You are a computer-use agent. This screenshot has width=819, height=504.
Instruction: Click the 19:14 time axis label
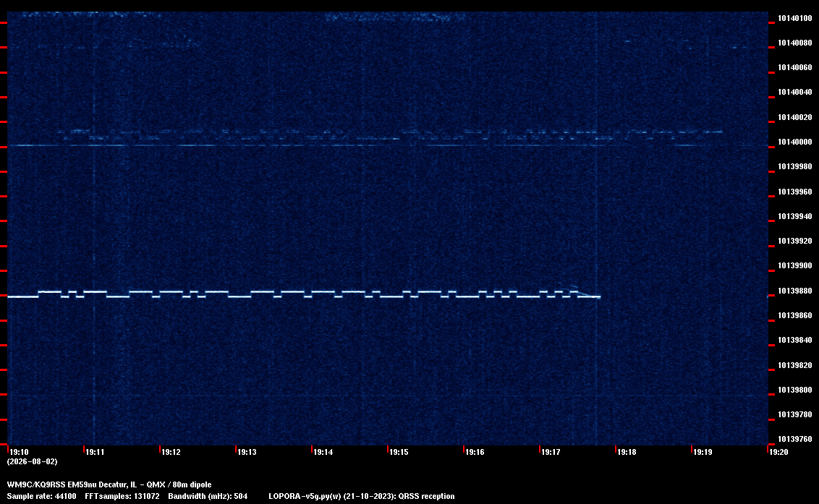point(323,452)
